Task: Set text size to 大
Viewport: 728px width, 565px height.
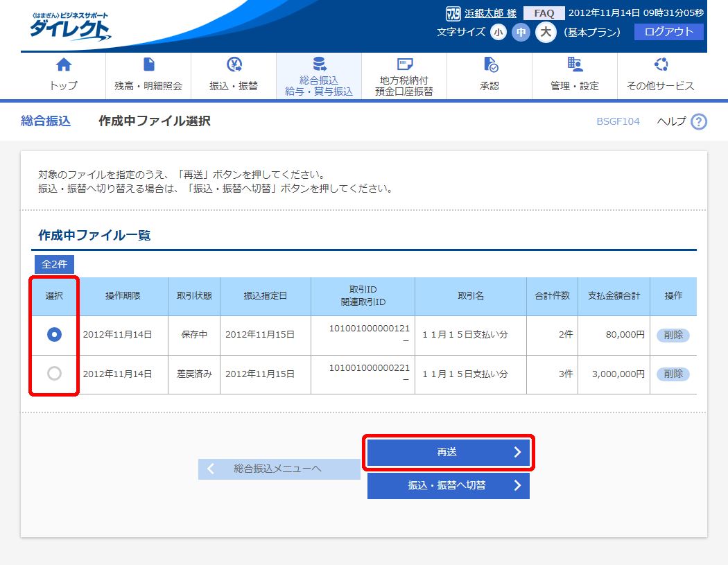Action: tap(546, 33)
